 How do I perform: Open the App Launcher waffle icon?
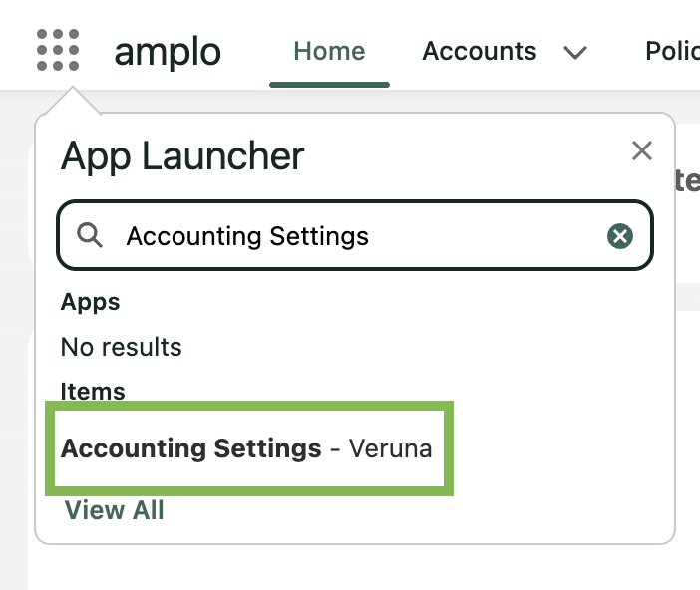pyautogui.click(x=58, y=50)
